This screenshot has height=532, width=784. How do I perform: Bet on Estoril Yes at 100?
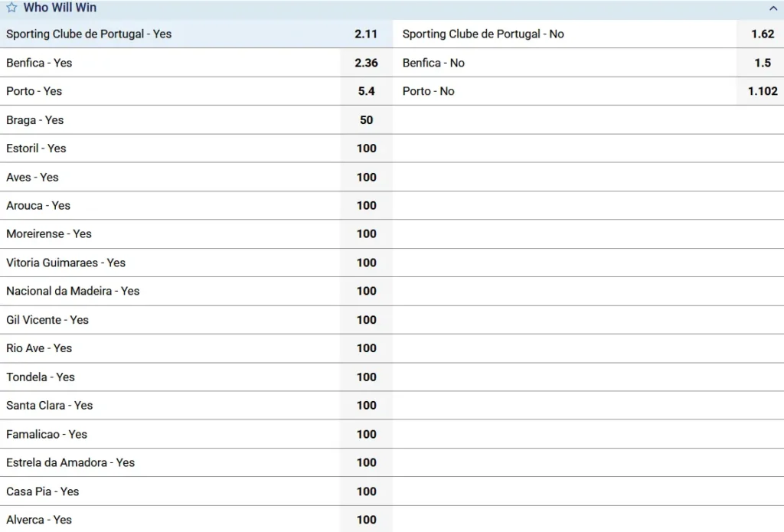[366, 149]
